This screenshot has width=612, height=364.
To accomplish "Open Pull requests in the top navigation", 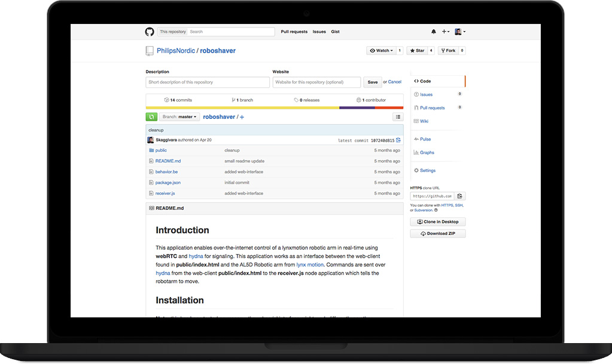I will 294,32.
